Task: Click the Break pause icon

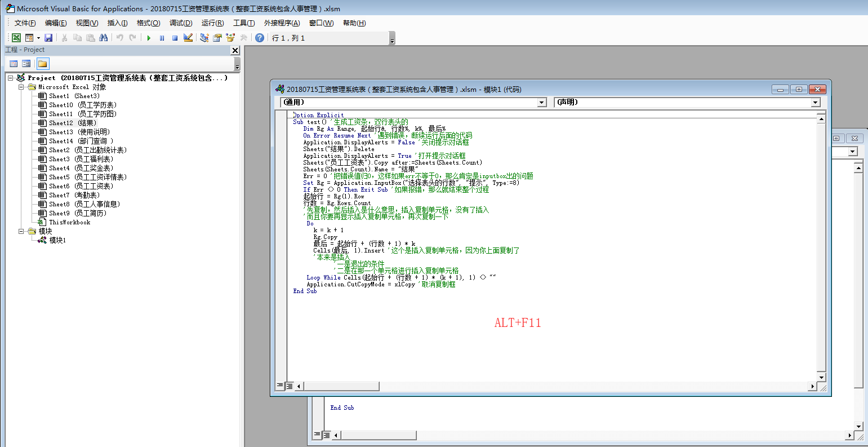Action: coord(162,38)
